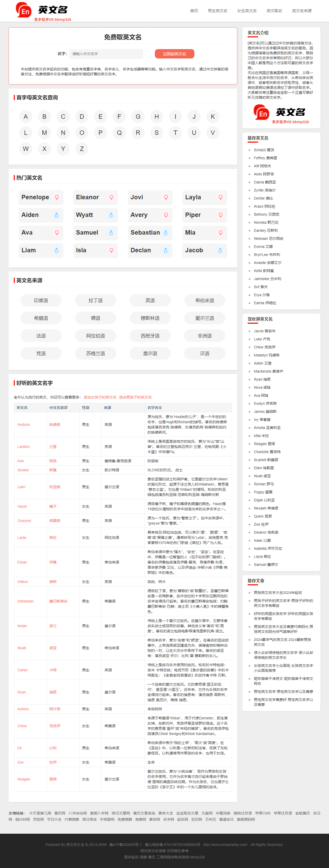Select the letter A circle
The height and width of the screenshot is (868, 329).
(x=26, y=117)
